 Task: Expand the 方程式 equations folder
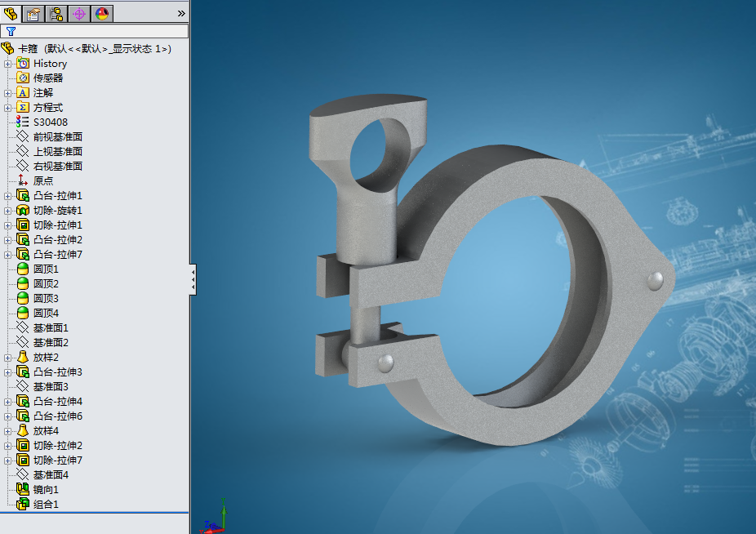pos(7,108)
